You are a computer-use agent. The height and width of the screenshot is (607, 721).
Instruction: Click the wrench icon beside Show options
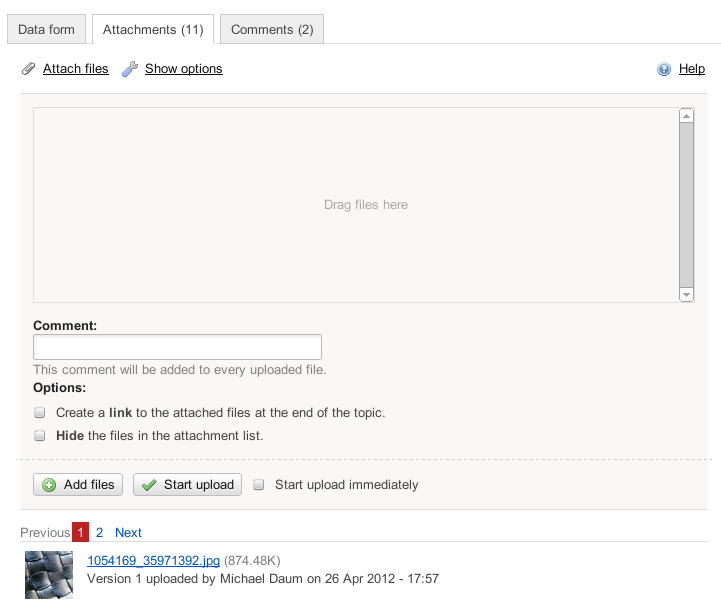(129, 69)
